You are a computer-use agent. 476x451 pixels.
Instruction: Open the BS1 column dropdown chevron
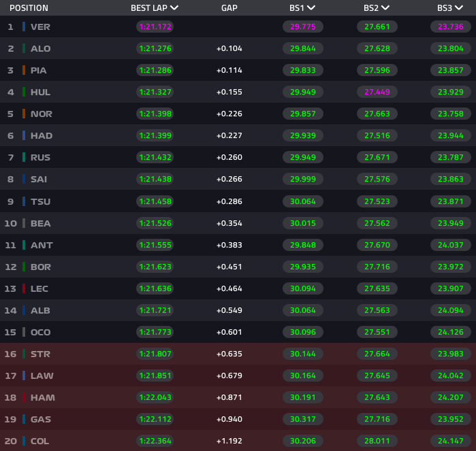(311, 8)
